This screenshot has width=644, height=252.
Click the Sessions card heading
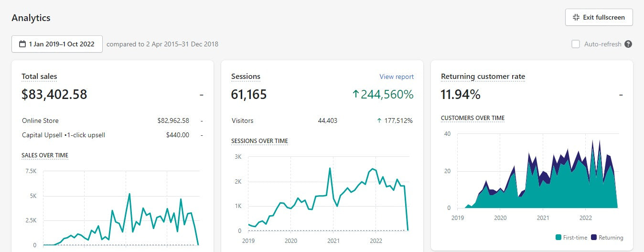[246, 77]
